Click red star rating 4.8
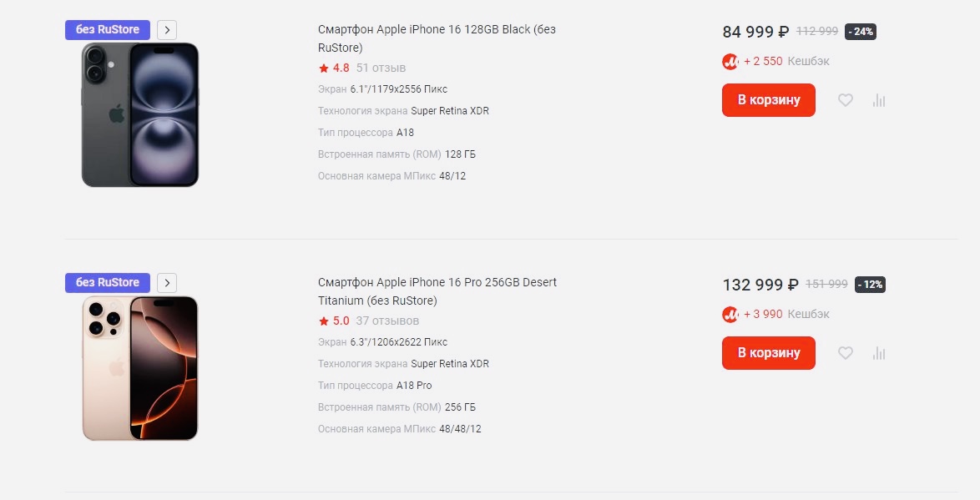 pyautogui.click(x=324, y=68)
